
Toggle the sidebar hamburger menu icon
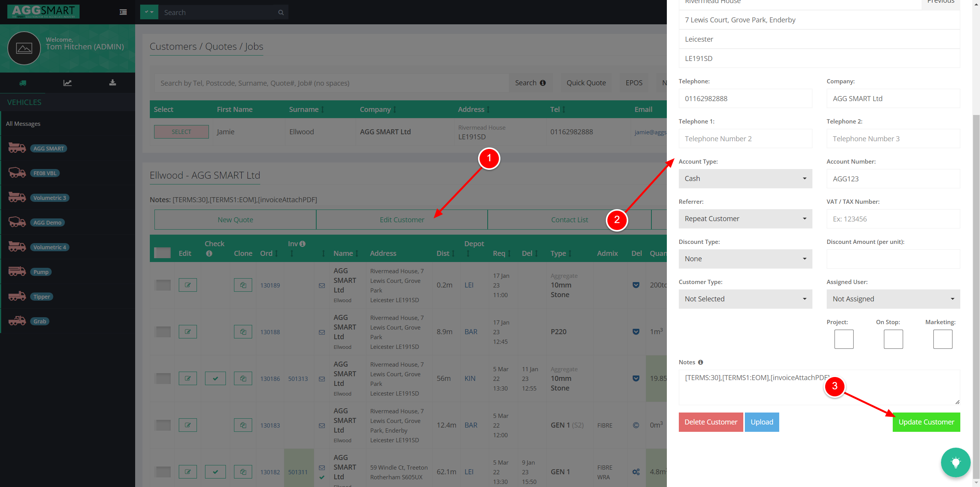tap(123, 12)
